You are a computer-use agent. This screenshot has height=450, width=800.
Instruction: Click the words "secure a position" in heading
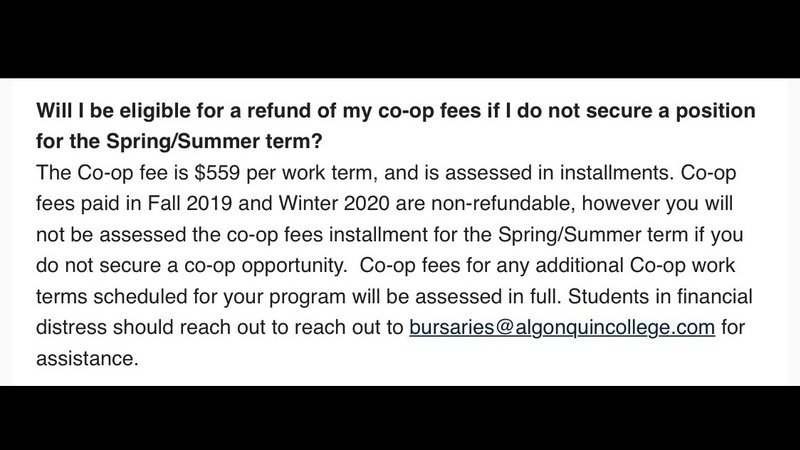click(670, 111)
